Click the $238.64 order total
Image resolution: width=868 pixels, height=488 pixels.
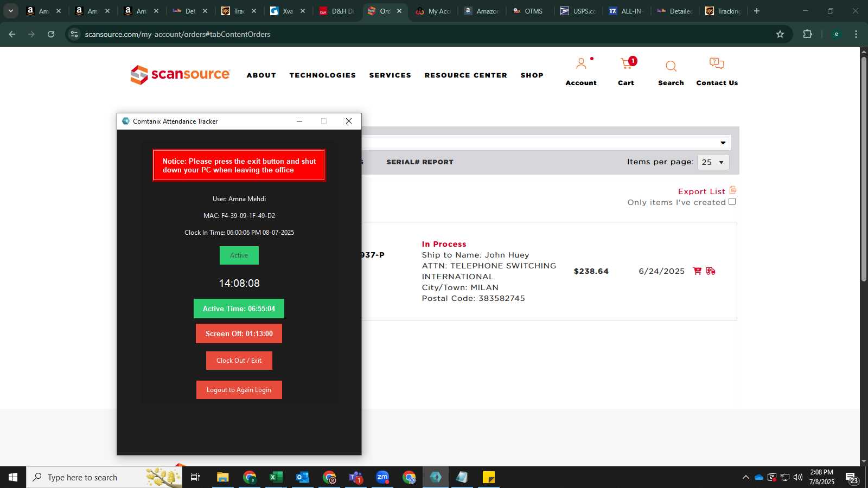[x=591, y=271]
